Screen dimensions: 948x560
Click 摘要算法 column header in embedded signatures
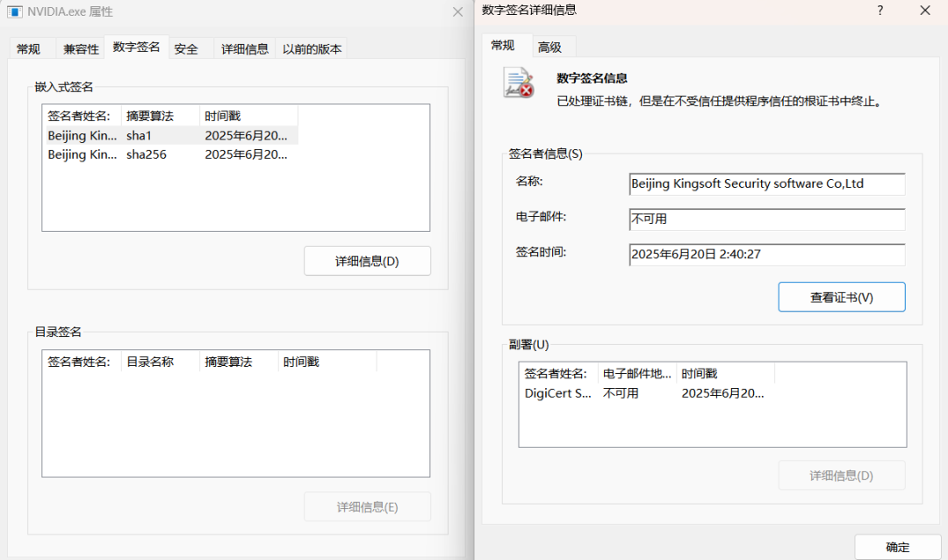pos(161,116)
